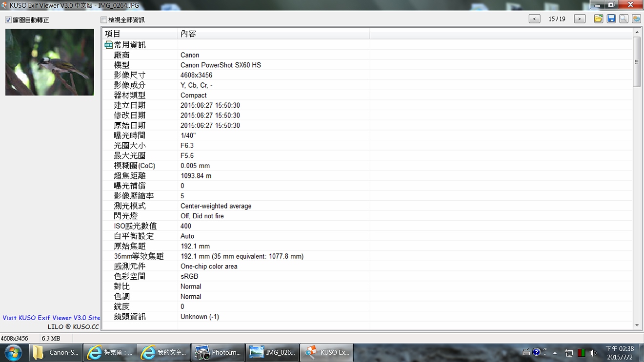Select the 原始日期 row label
The image size is (644, 362).
pyautogui.click(x=130, y=125)
